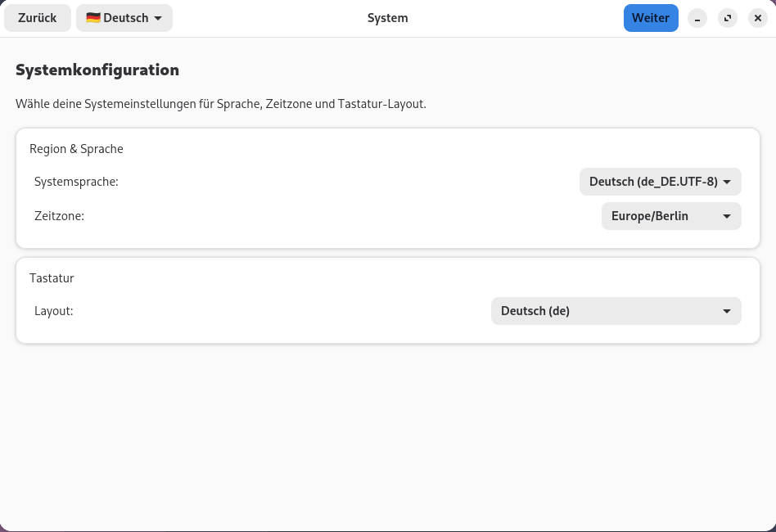Click the Region & Sprache section header
The width and height of the screenshot is (776, 532).
coord(76,149)
